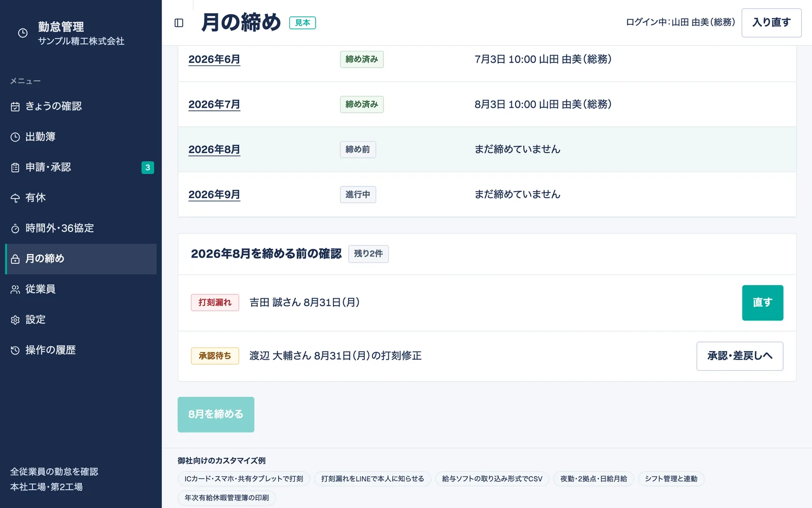Viewport: 812px width, 508px height.
Task: Click the 給与ソフトの取り込み形式でCSV chip
Action: pyautogui.click(x=492, y=479)
